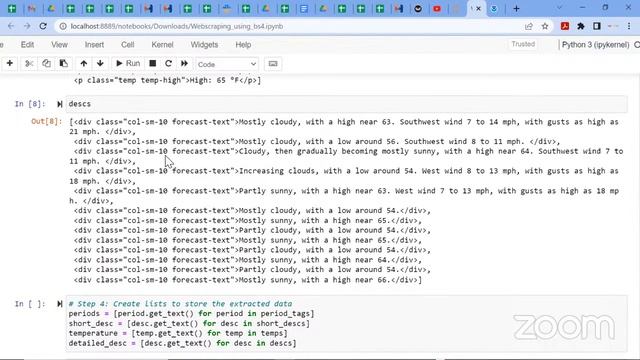Open the cell type Code dropdown
Image resolution: width=640 pixels, height=360 pixels.
tap(227, 64)
